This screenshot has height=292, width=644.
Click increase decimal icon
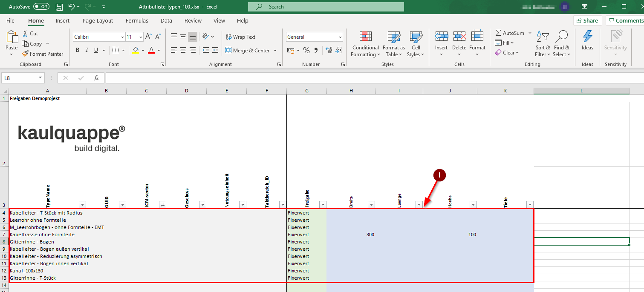point(329,50)
